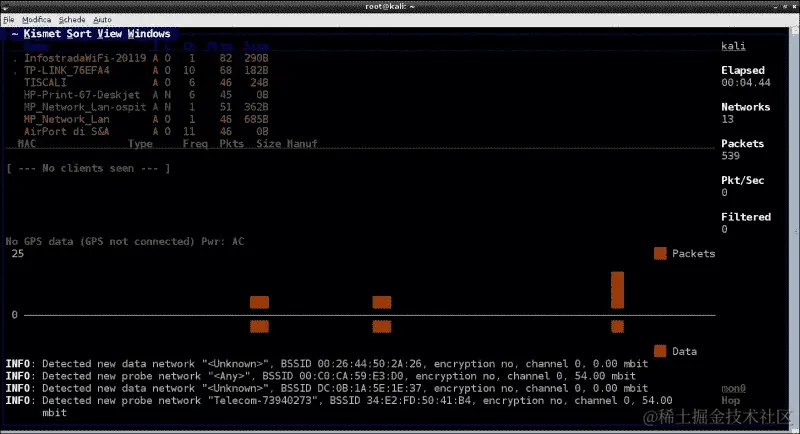Open the Windows menu
Viewport: 800px width, 434px height.
click(149, 34)
